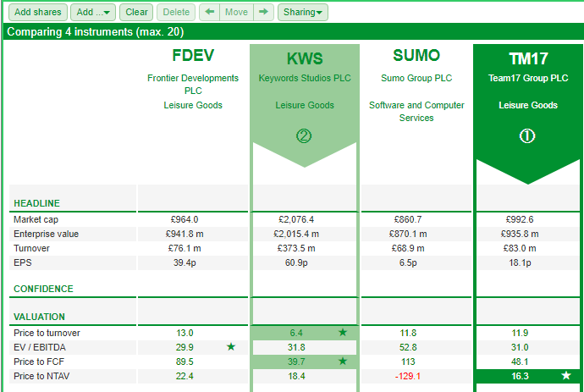The image size is (584, 392).
Task: Click star icon in KWS Price to FCF
Action: (343, 361)
